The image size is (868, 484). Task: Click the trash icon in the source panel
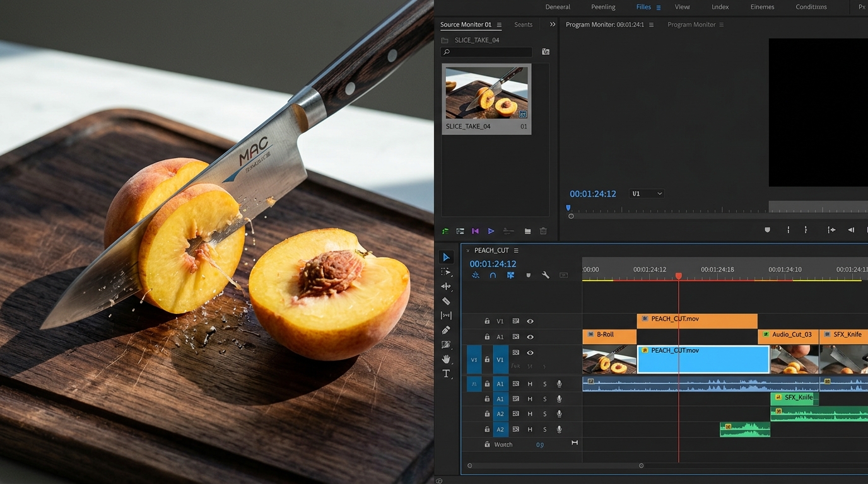[543, 231]
